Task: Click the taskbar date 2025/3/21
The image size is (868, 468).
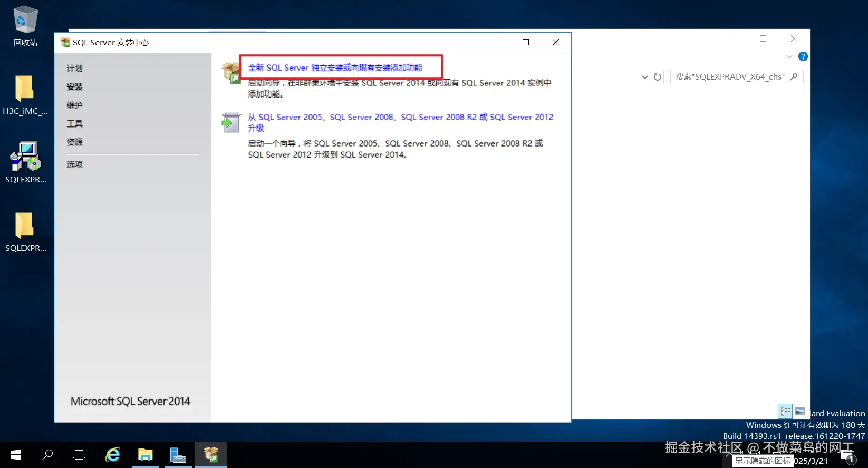Action: (x=811, y=461)
